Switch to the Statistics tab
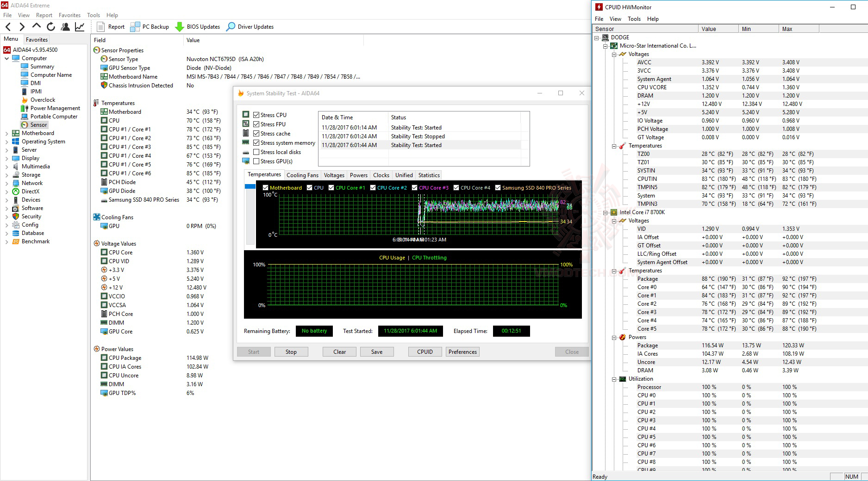 [429, 175]
